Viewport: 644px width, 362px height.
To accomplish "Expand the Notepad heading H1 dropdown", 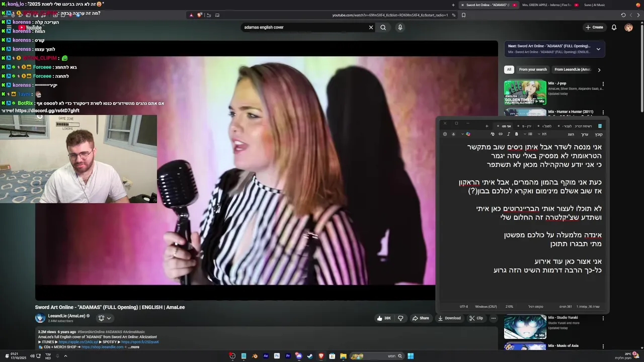I will (x=539, y=134).
